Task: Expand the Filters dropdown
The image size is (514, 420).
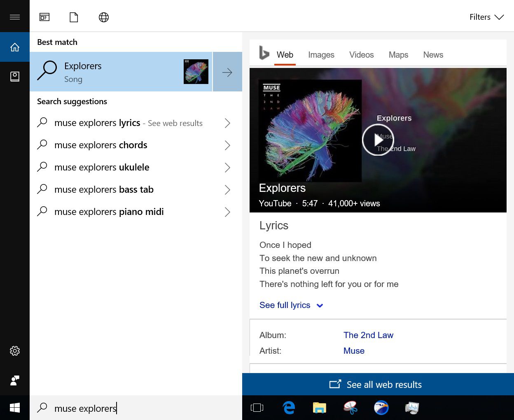Action: pos(486,17)
